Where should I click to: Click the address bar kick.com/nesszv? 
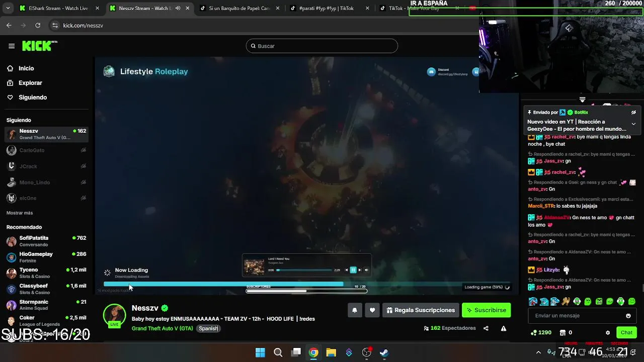(x=83, y=26)
